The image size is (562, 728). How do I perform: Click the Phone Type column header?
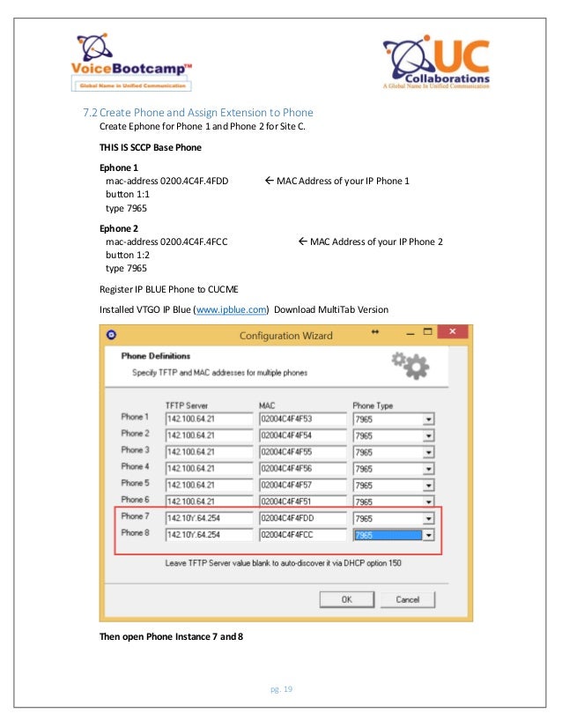[x=373, y=405]
